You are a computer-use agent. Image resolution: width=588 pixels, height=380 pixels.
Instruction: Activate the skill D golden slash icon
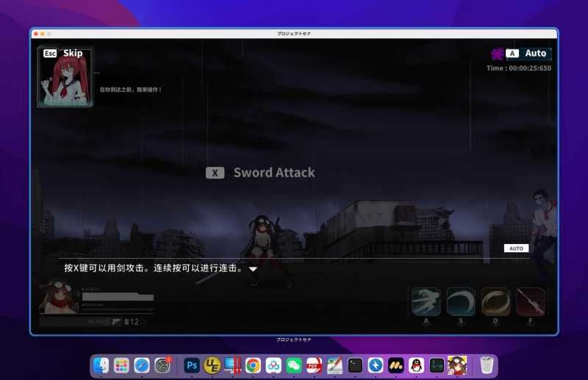(x=495, y=301)
